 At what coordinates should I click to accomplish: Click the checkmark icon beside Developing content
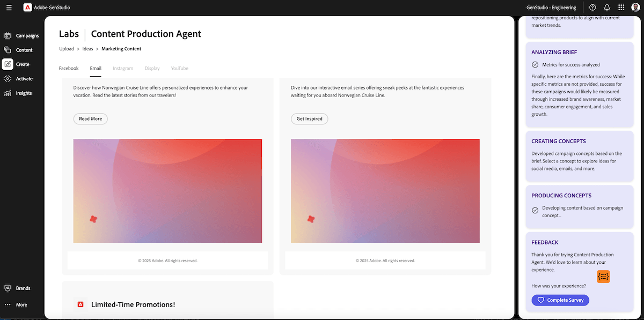(x=535, y=211)
